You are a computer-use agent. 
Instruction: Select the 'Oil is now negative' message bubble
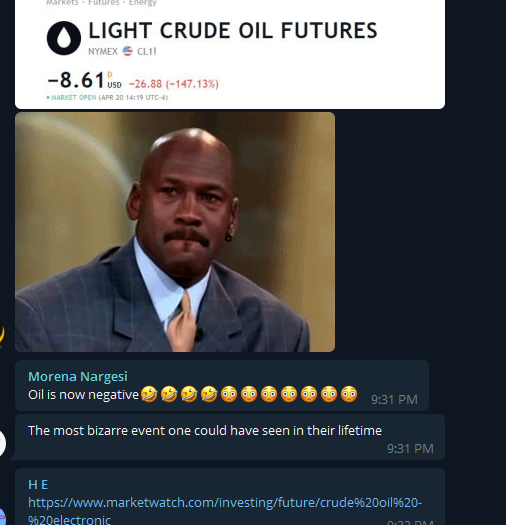[222, 385]
